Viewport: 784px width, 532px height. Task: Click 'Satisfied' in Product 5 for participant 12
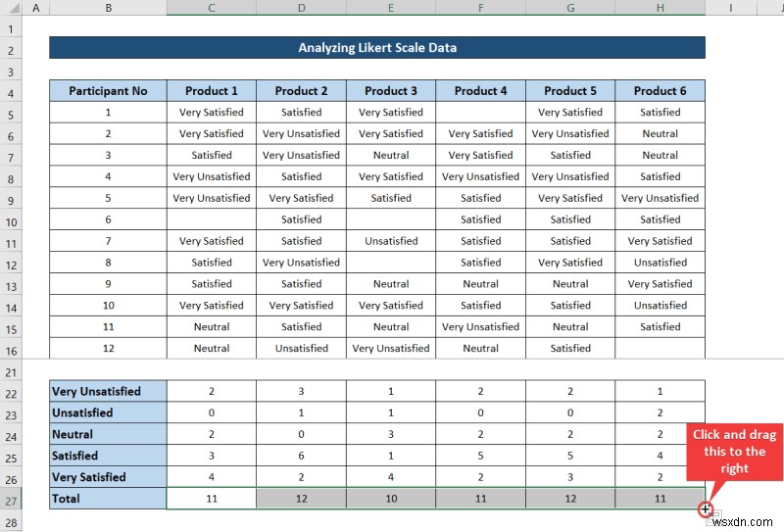570,349
